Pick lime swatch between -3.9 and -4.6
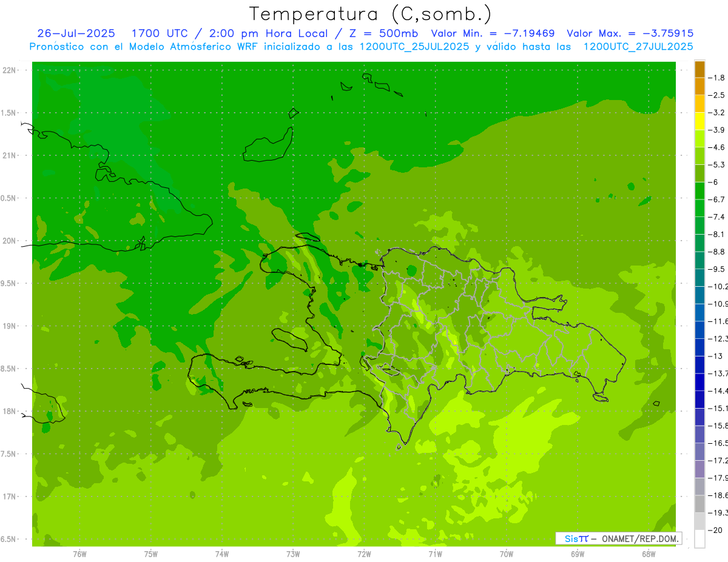 pos(699,139)
